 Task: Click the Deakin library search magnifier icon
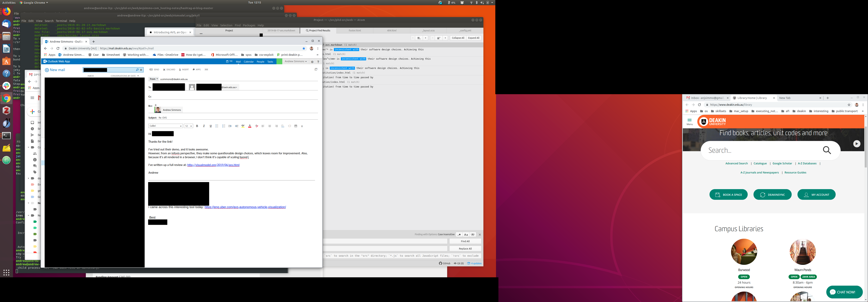pos(827,150)
